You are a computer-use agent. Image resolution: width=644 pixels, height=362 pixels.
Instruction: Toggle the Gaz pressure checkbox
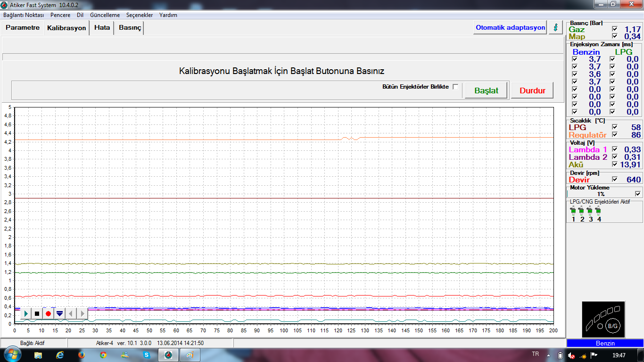tap(614, 29)
